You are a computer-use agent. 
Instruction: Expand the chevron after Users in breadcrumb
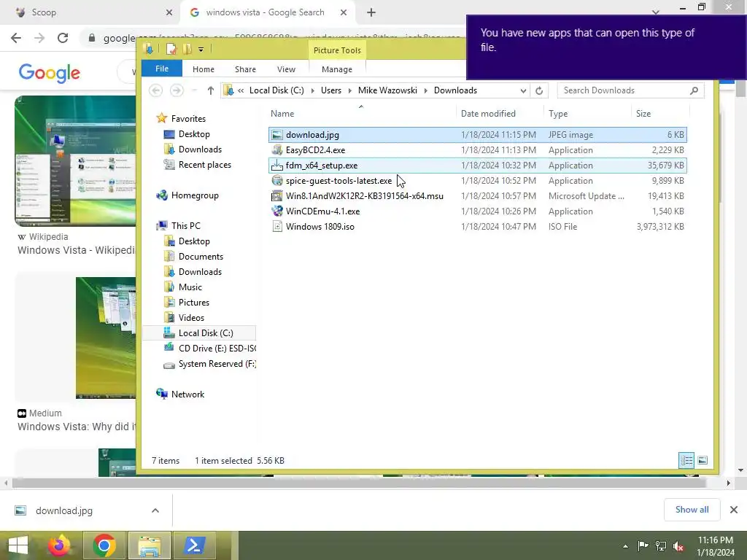click(349, 90)
